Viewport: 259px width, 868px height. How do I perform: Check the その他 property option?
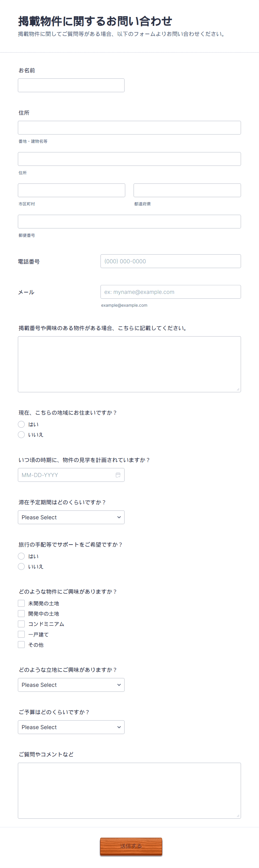click(x=21, y=645)
